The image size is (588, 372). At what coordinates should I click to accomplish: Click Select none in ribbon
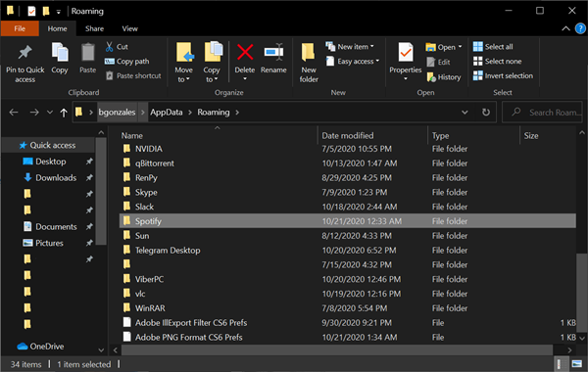click(x=497, y=61)
